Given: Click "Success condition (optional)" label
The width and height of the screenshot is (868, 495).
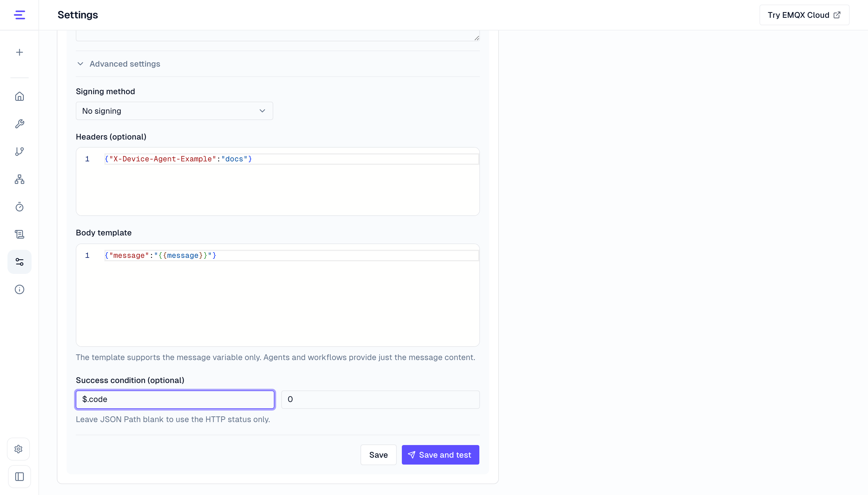Looking at the screenshot, I should 130,380.
